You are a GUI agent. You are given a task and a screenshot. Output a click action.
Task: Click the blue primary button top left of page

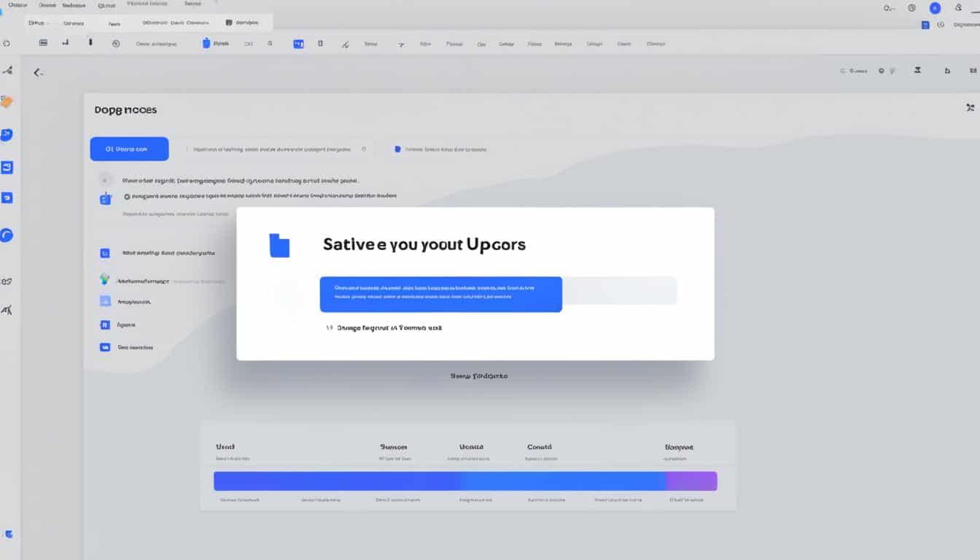pos(129,148)
